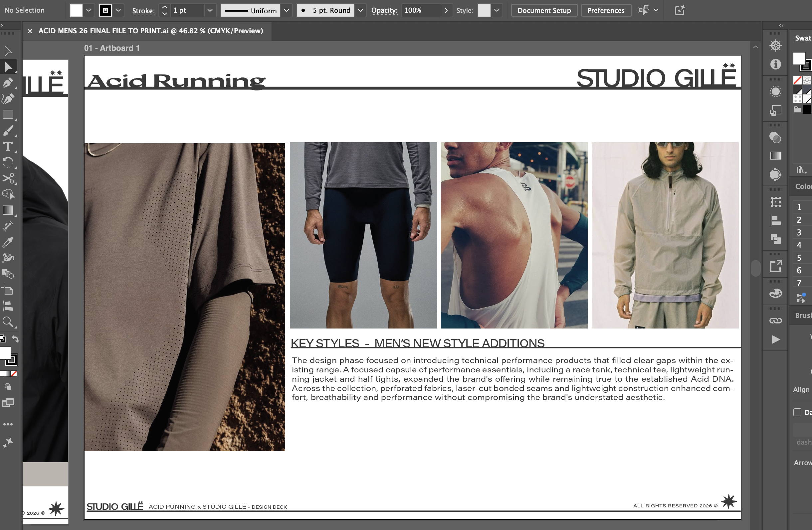Switch to the Swatches panel tab

803,38
